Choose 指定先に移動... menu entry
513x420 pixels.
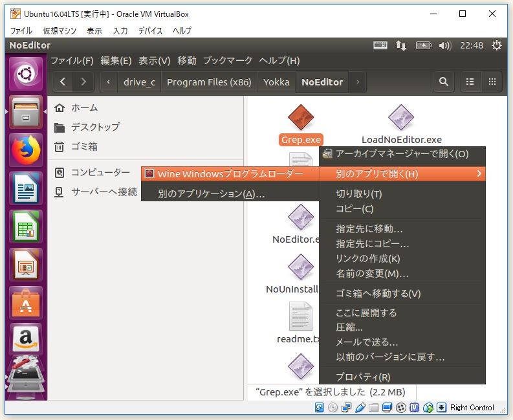coord(402,229)
